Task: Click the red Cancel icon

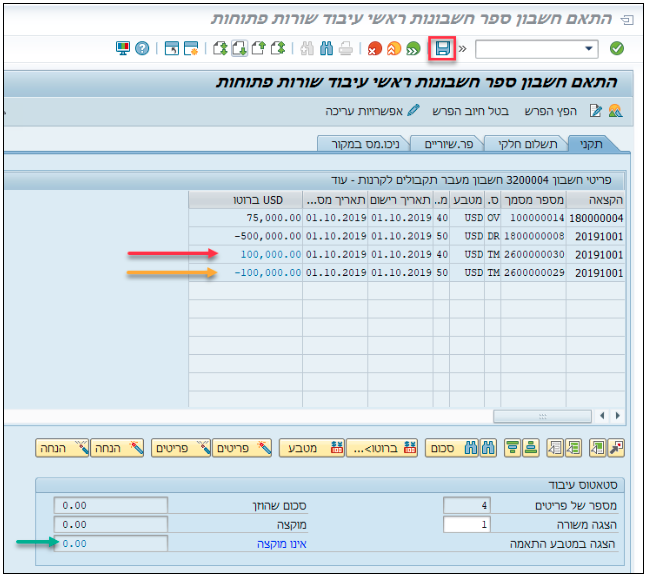Action: pyautogui.click(x=374, y=49)
